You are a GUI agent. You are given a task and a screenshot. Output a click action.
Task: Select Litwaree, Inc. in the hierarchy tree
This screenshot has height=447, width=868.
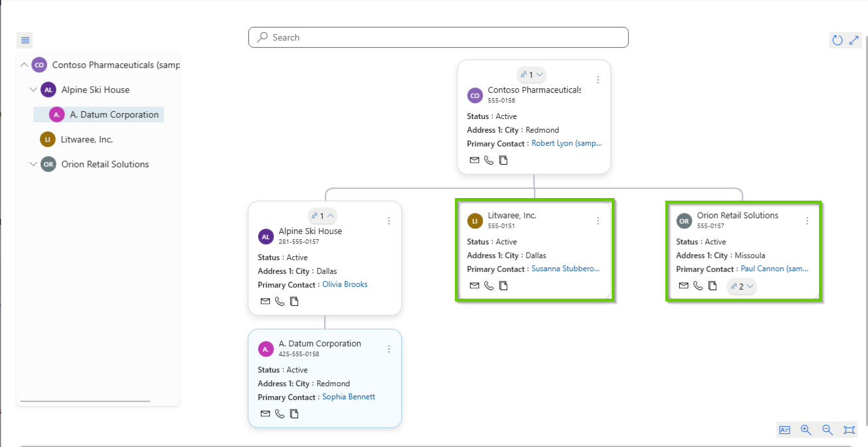87,139
